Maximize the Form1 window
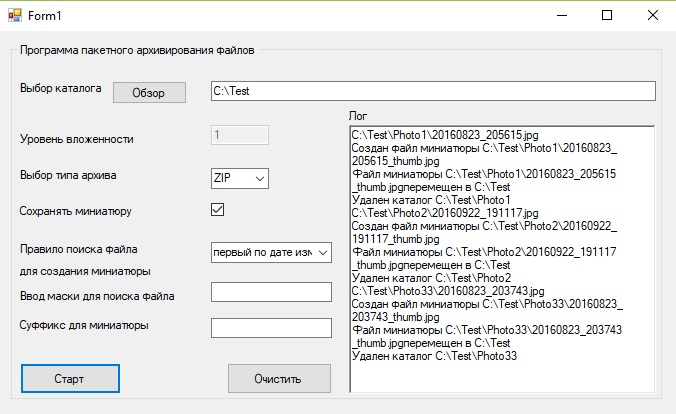 (607, 16)
